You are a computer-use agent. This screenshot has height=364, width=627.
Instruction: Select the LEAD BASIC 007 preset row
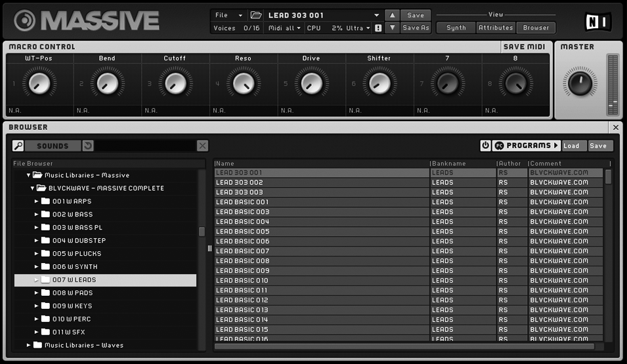coord(322,251)
